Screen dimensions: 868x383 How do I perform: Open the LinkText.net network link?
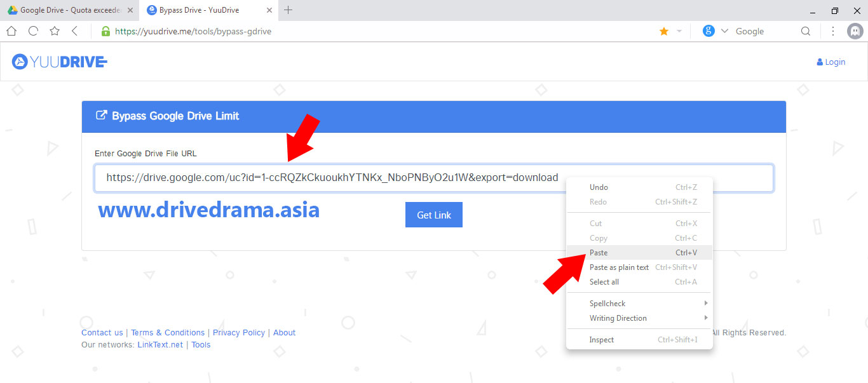tap(160, 345)
